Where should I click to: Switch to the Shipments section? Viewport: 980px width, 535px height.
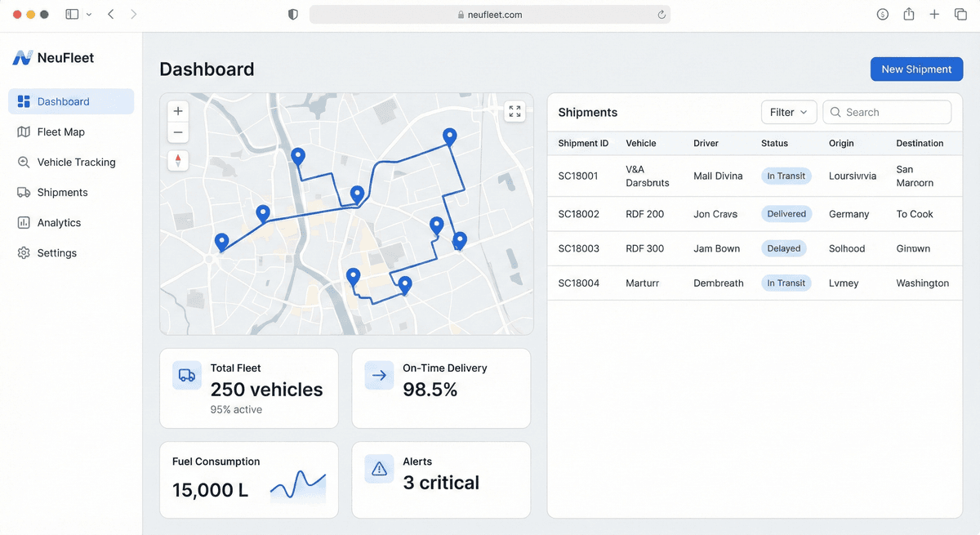click(63, 192)
